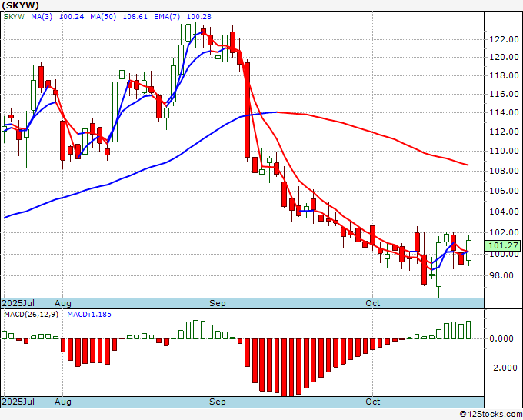Click the EMA(7) value 100.28
523x420 pixels.
coord(198,17)
